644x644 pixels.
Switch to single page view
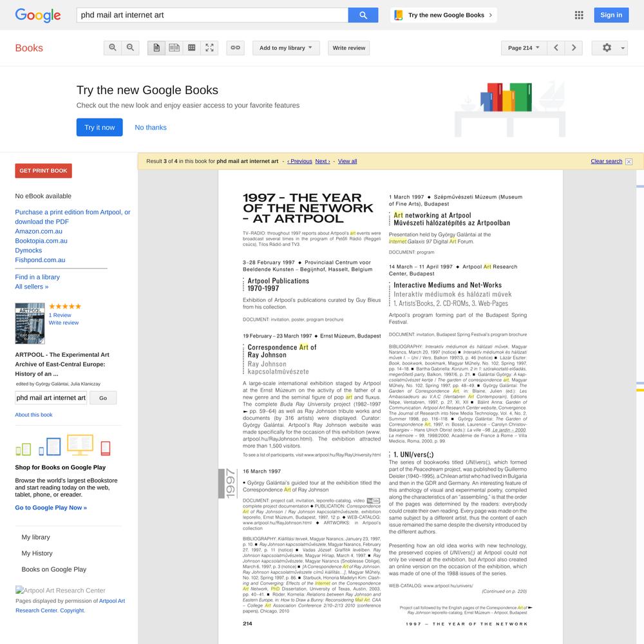pos(156,48)
